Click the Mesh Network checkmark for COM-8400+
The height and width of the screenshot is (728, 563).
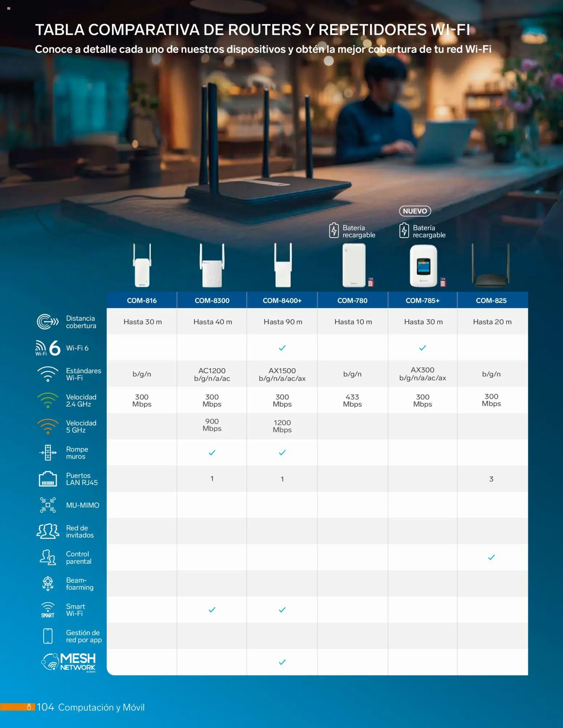pyautogui.click(x=282, y=662)
